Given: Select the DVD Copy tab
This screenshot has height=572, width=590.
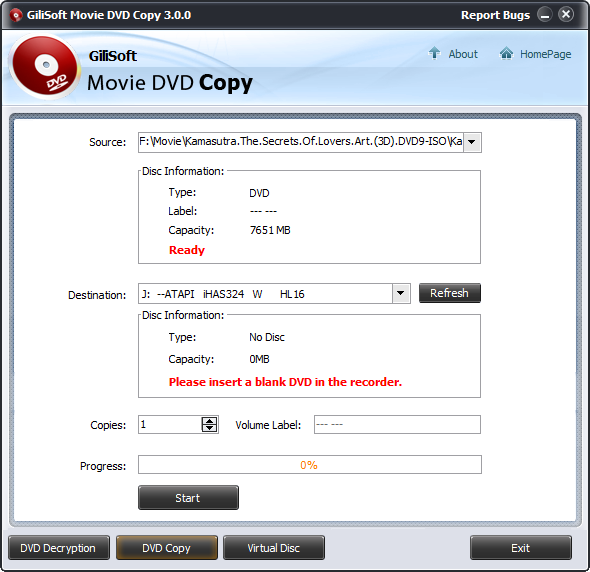Looking at the screenshot, I should pos(167,548).
